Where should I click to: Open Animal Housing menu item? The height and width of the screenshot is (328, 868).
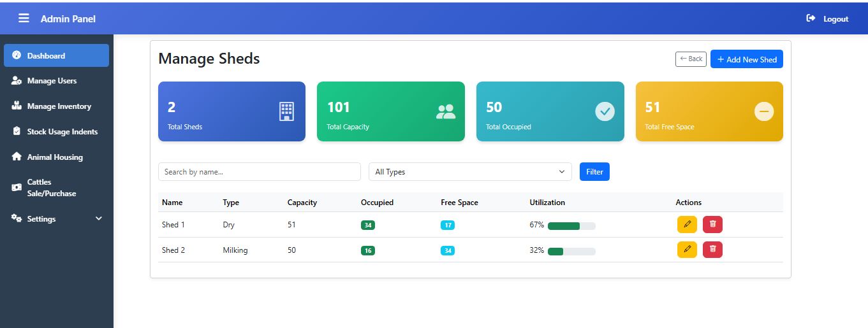click(x=56, y=157)
